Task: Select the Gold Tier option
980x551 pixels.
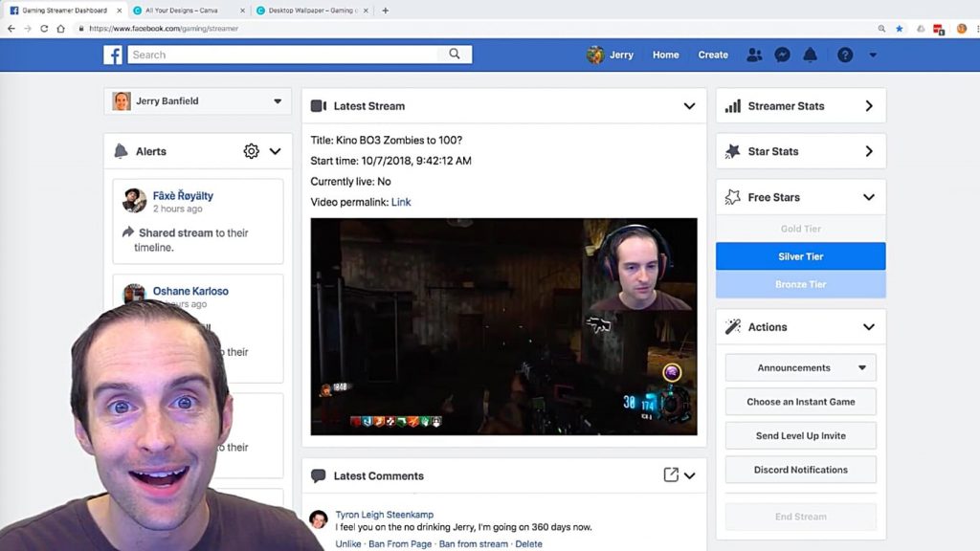Action: click(801, 229)
